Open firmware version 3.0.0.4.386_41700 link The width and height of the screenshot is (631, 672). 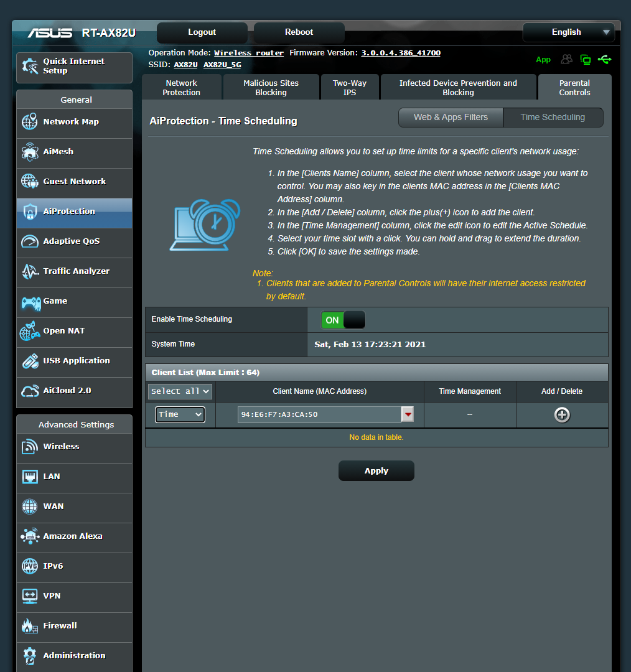point(401,53)
